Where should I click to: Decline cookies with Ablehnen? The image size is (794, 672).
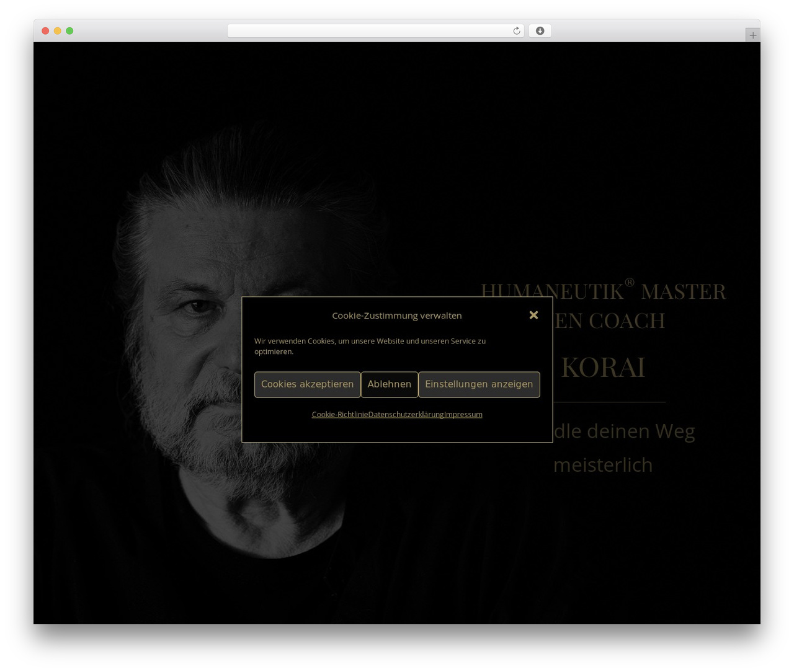(x=390, y=384)
